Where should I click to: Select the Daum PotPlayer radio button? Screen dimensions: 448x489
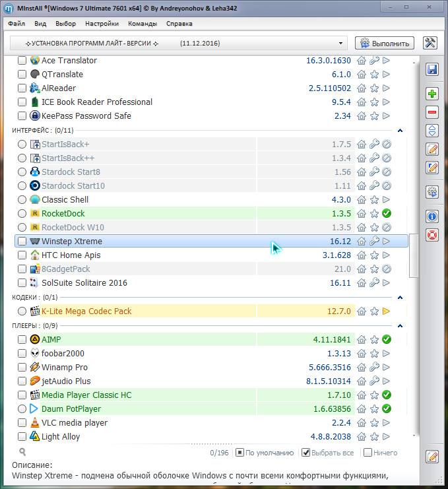pos(22,408)
